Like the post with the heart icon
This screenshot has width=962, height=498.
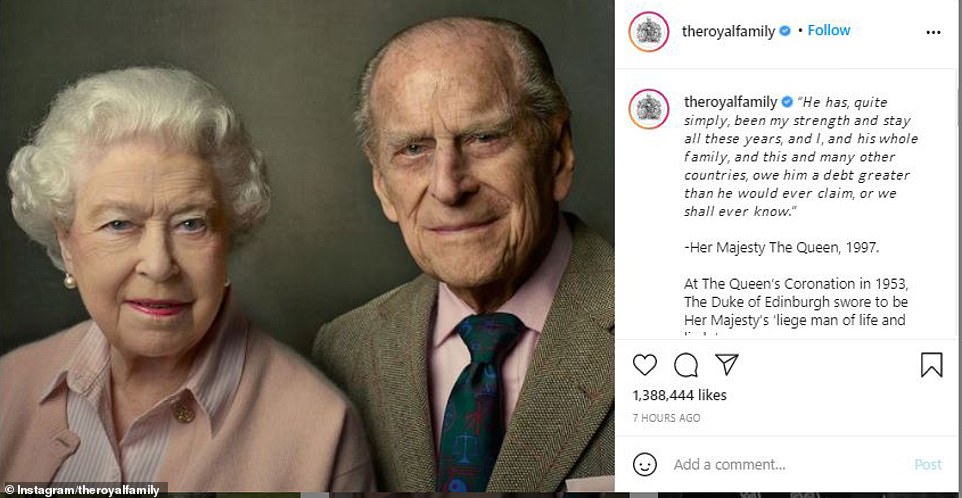point(645,365)
